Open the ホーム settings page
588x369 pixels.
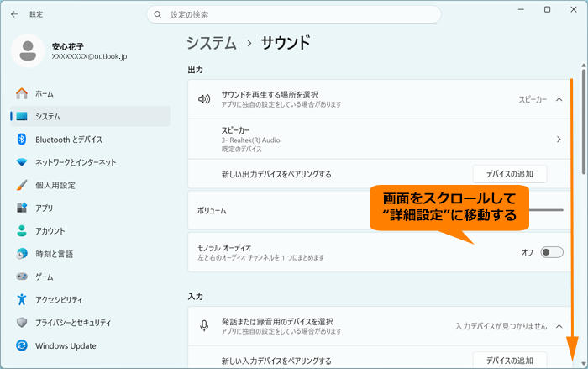(90, 93)
